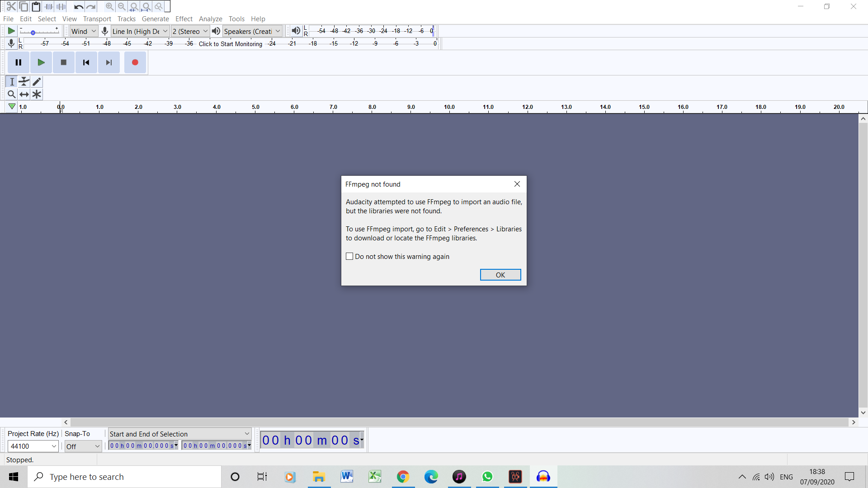Redo the last undone action
The width and height of the screenshot is (868, 488).
(91, 6)
